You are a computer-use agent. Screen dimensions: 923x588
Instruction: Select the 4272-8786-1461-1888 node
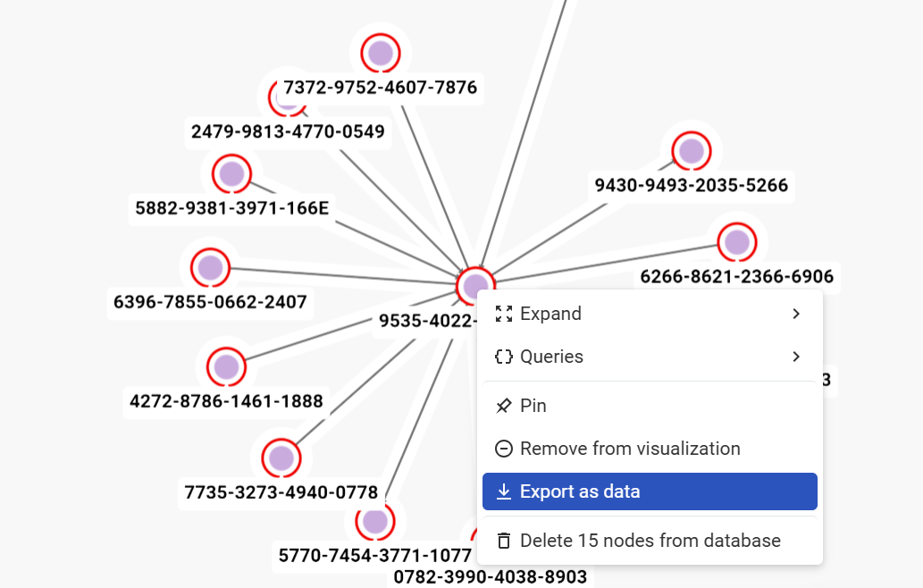(x=226, y=366)
